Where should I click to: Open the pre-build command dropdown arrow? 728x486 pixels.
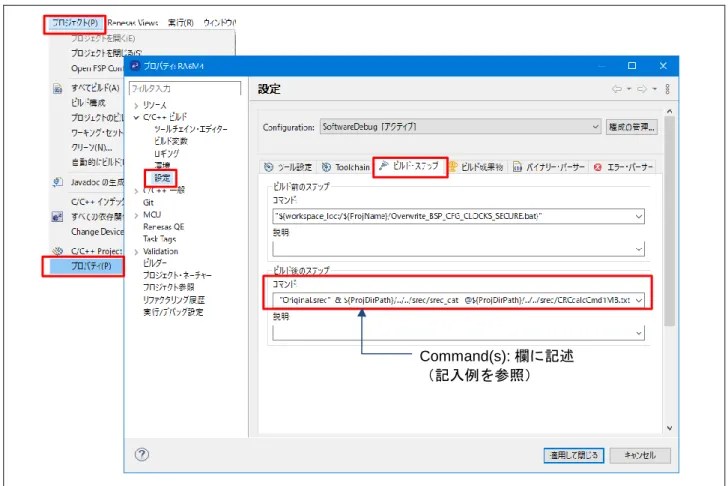[x=639, y=216]
